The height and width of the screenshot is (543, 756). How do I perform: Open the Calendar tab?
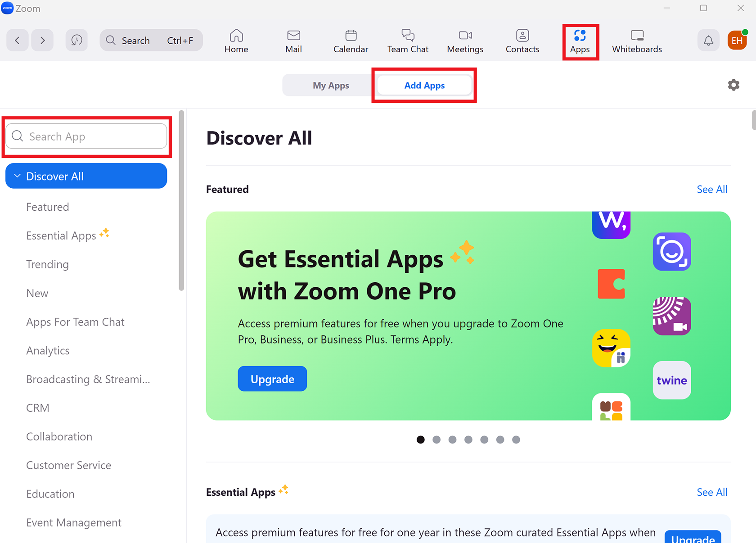click(351, 41)
